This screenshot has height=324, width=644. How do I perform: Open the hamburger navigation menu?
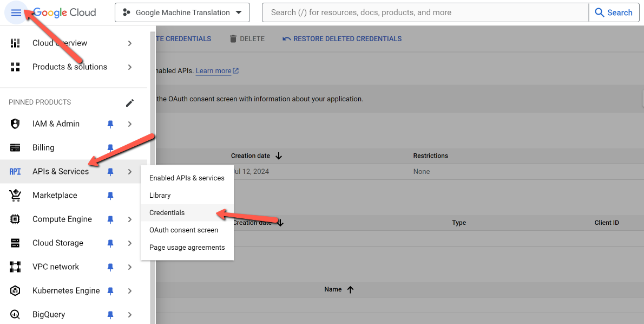(x=16, y=13)
